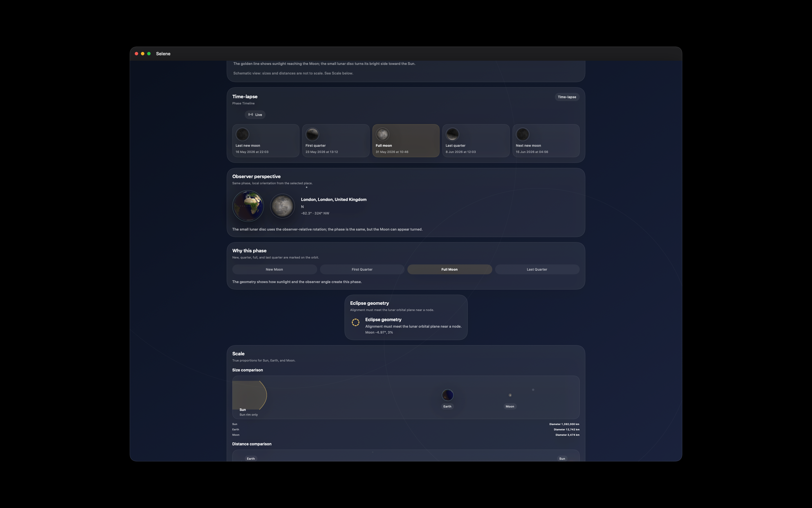Select the Last new moon card icon

[242, 134]
